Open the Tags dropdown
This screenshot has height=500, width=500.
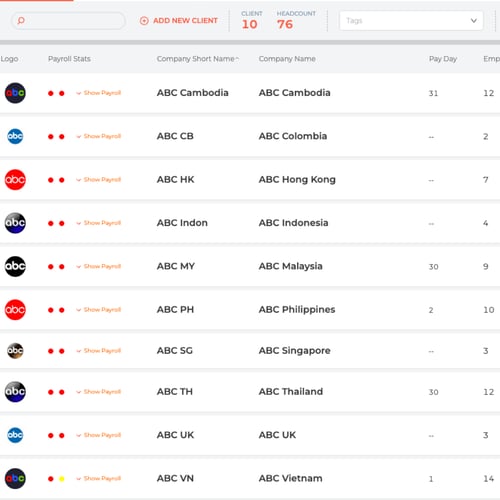point(411,21)
